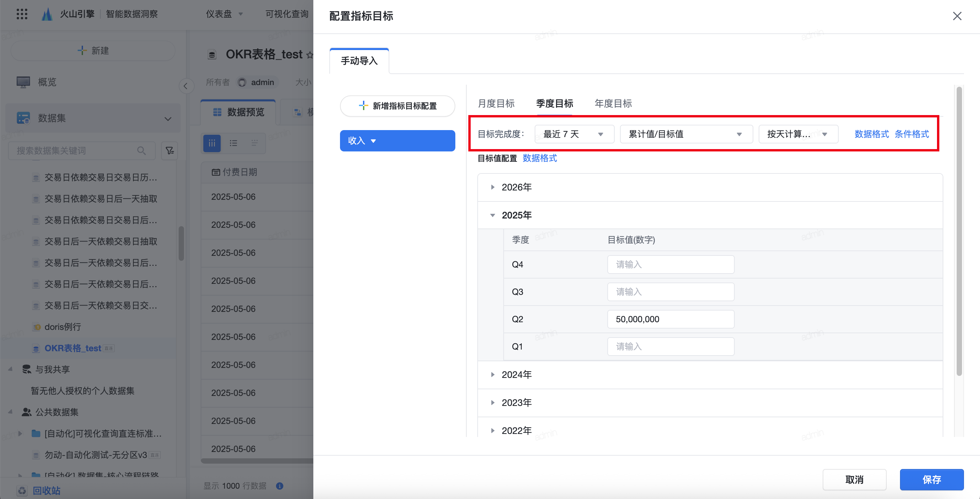Open the dataset filter icon
Viewport: 980px width, 499px height.
point(170,151)
